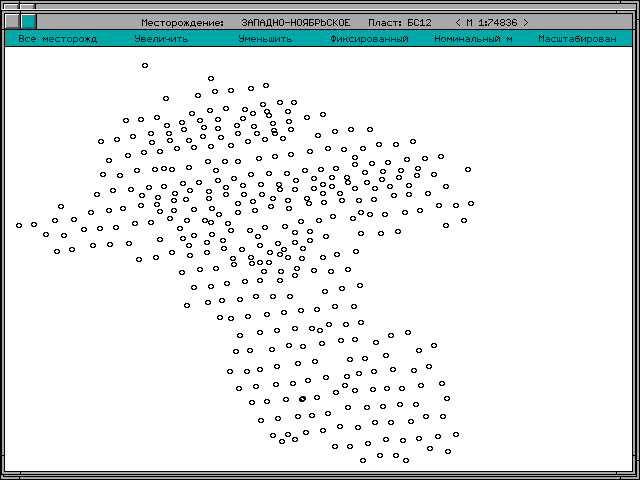The width and height of the screenshot is (640, 480).
Task: Select the isolated topmost well marker
Action: coord(145,66)
